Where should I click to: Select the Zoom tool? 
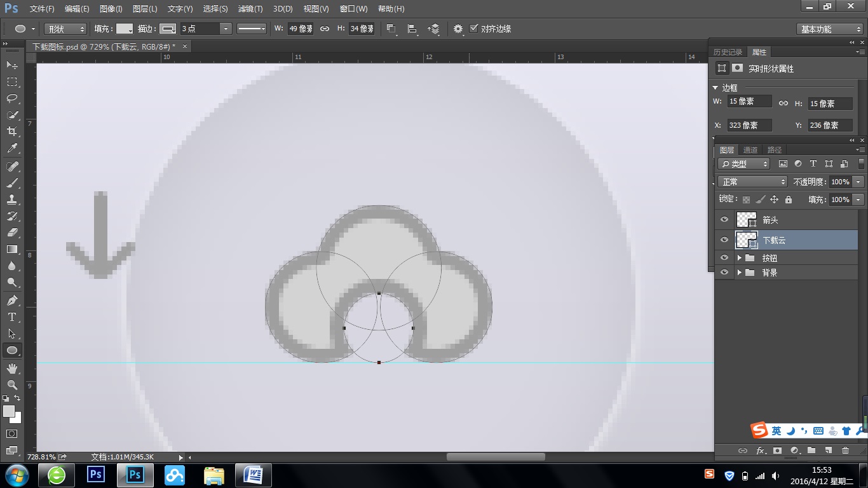(x=12, y=385)
